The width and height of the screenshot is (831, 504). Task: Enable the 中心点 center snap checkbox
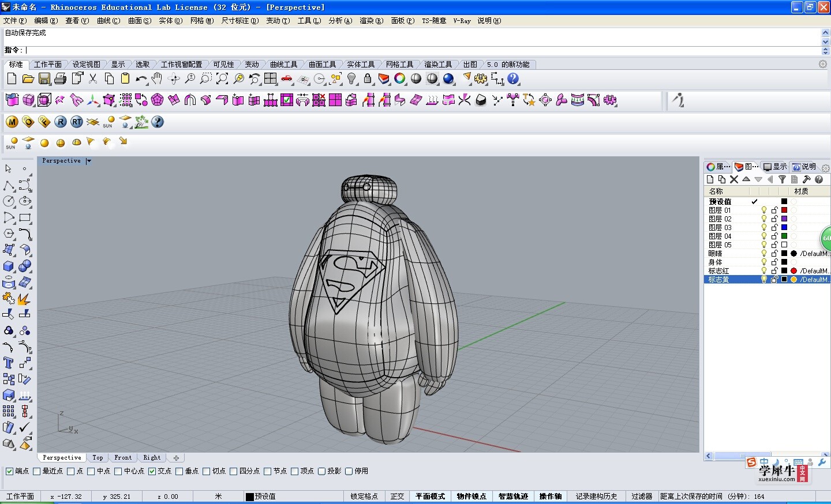click(118, 471)
